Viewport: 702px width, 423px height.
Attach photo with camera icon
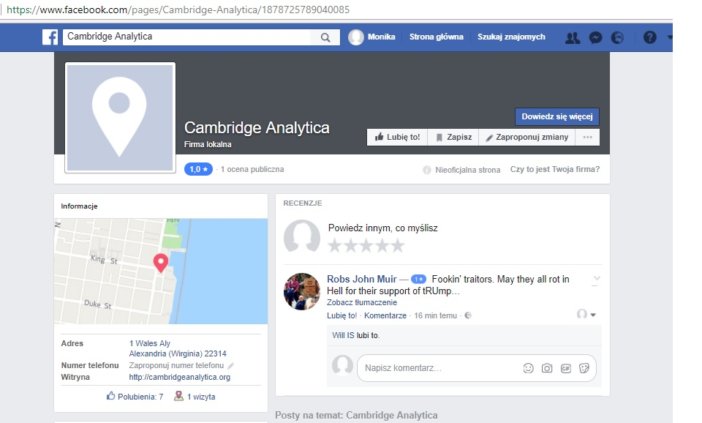(547, 368)
